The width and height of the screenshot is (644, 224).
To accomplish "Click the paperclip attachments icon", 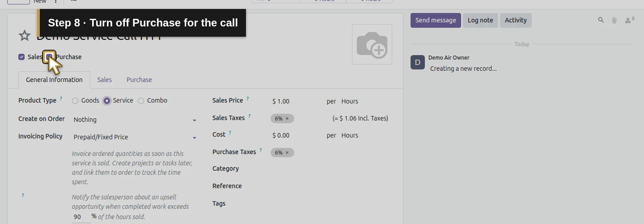I will (x=614, y=20).
